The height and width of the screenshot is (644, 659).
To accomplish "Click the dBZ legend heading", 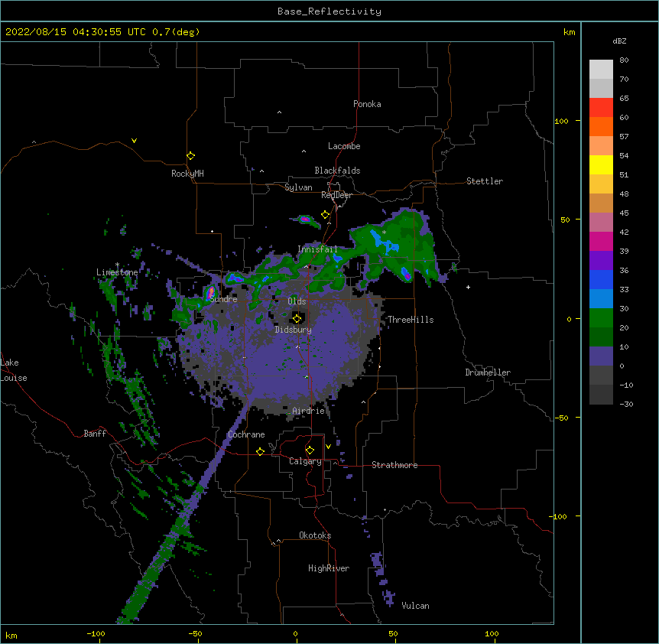I will [x=619, y=41].
